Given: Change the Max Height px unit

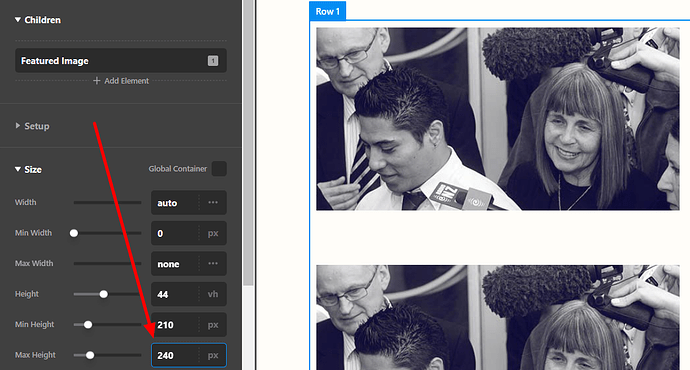Looking at the screenshot, I should [x=213, y=355].
